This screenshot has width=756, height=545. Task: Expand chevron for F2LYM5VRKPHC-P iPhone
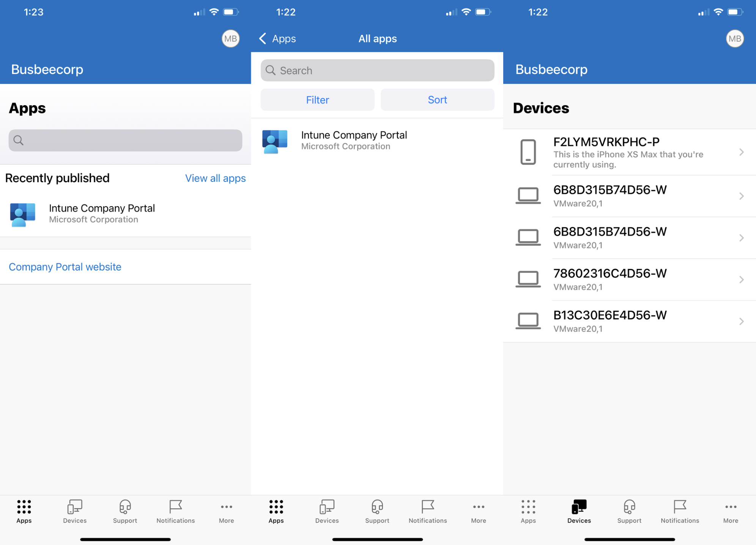click(x=741, y=152)
